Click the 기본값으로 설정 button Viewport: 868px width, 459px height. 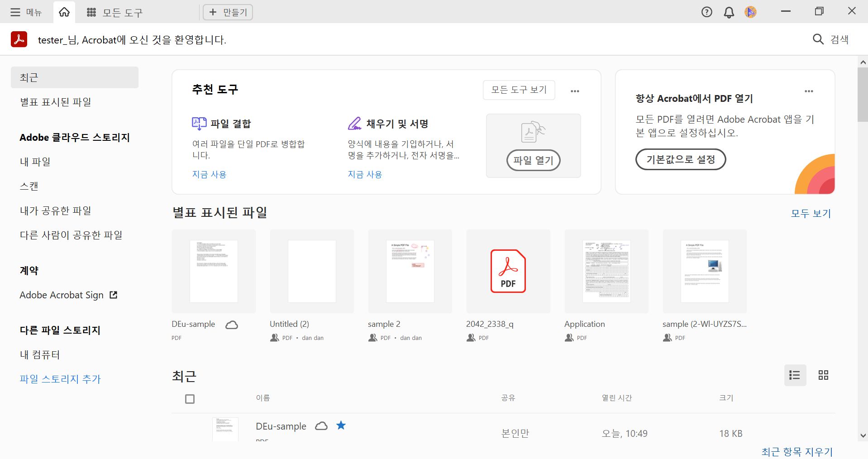click(681, 159)
